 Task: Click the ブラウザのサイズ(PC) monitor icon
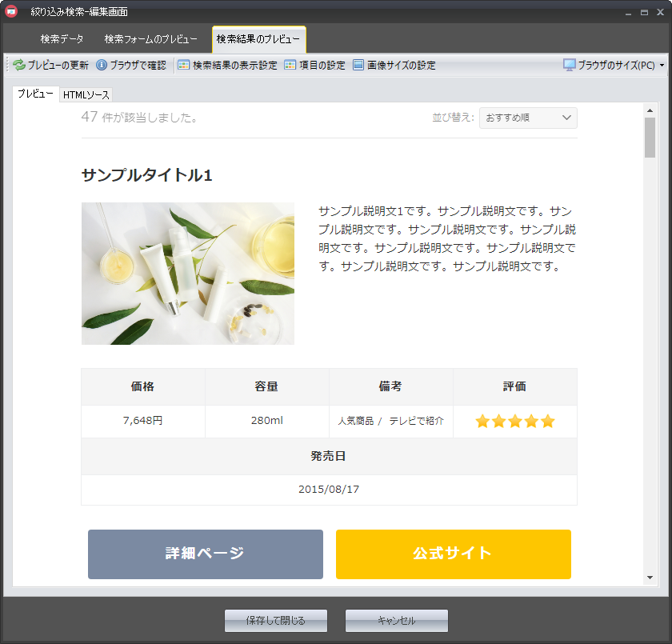(570, 66)
